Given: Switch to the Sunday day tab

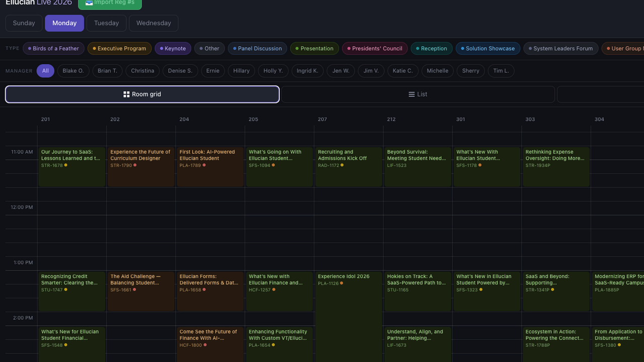Looking at the screenshot, I should [24, 23].
